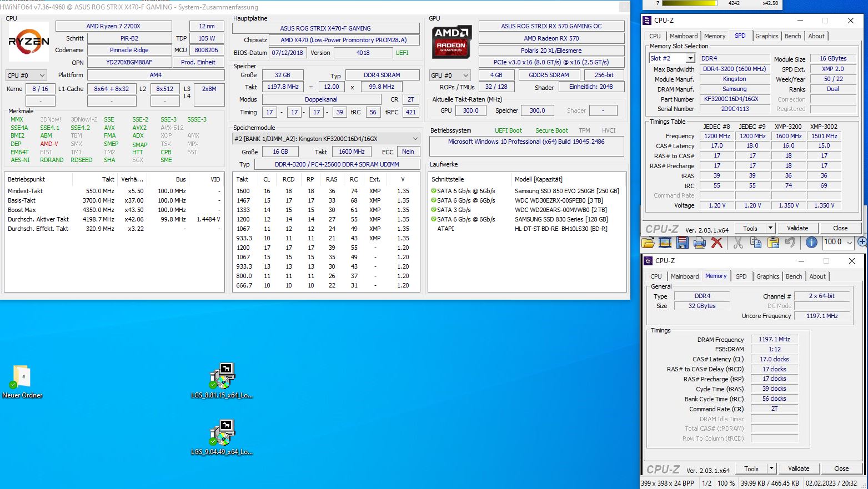Click the Uncore Frequency 1197.1 MHz value
This screenshot has width=868, height=489.
point(822,316)
